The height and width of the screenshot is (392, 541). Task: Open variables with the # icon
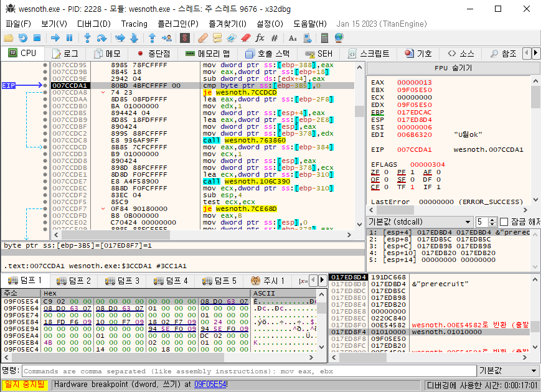275,38
